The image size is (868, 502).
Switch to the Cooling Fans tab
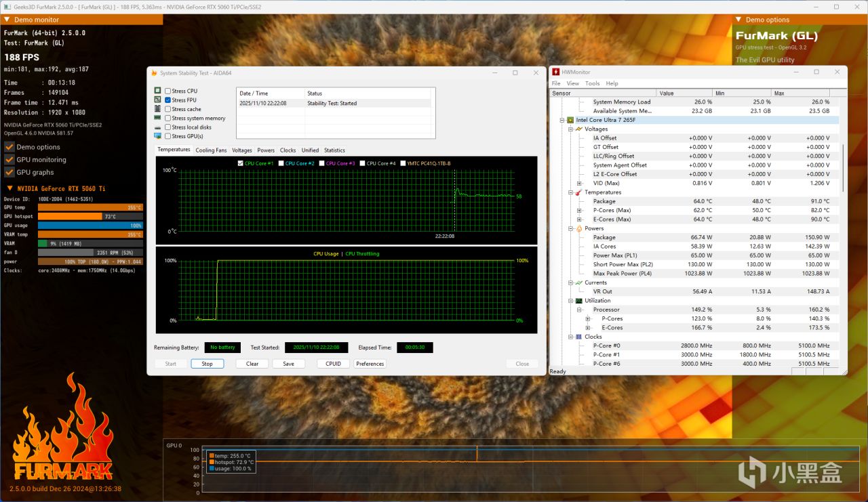tap(211, 150)
